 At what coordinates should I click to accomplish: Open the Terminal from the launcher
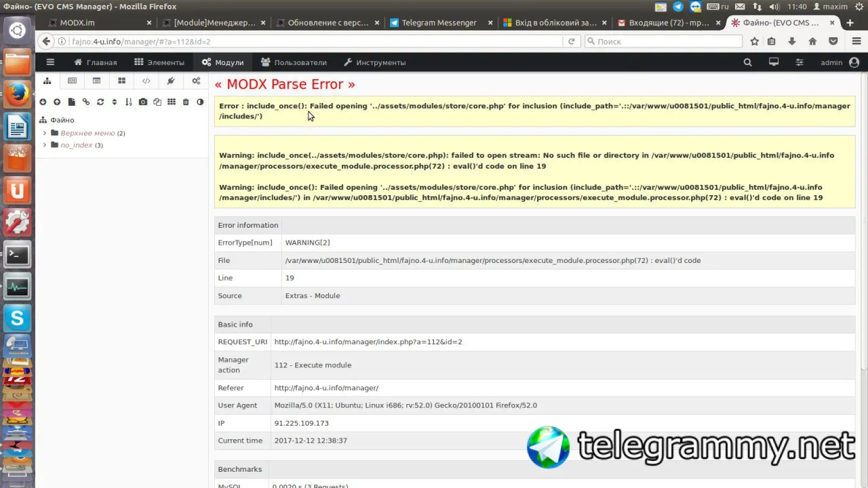17,256
